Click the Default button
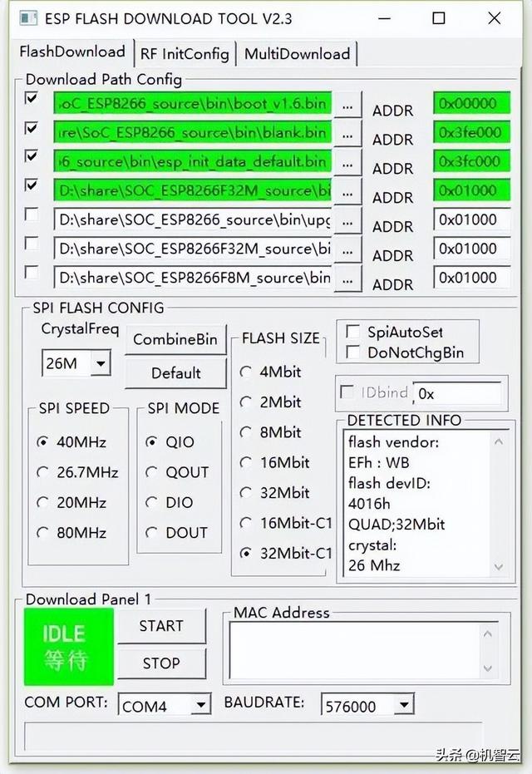 click(175, 372)
